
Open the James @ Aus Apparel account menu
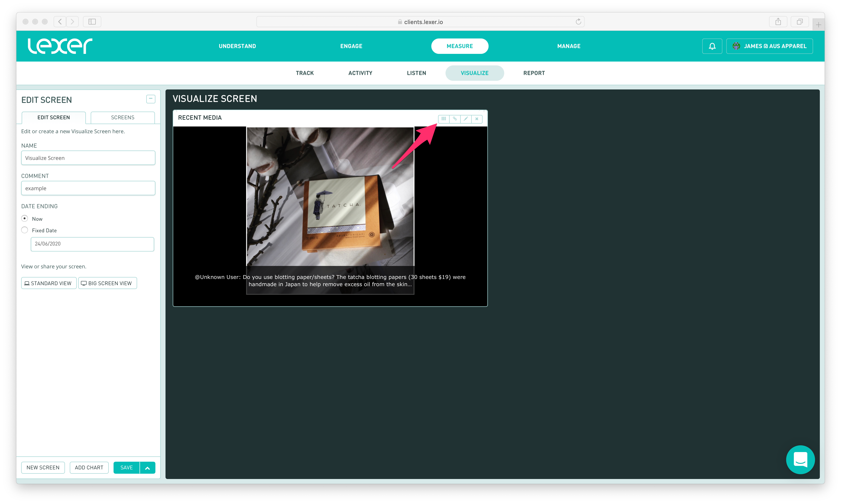(769, 46)
